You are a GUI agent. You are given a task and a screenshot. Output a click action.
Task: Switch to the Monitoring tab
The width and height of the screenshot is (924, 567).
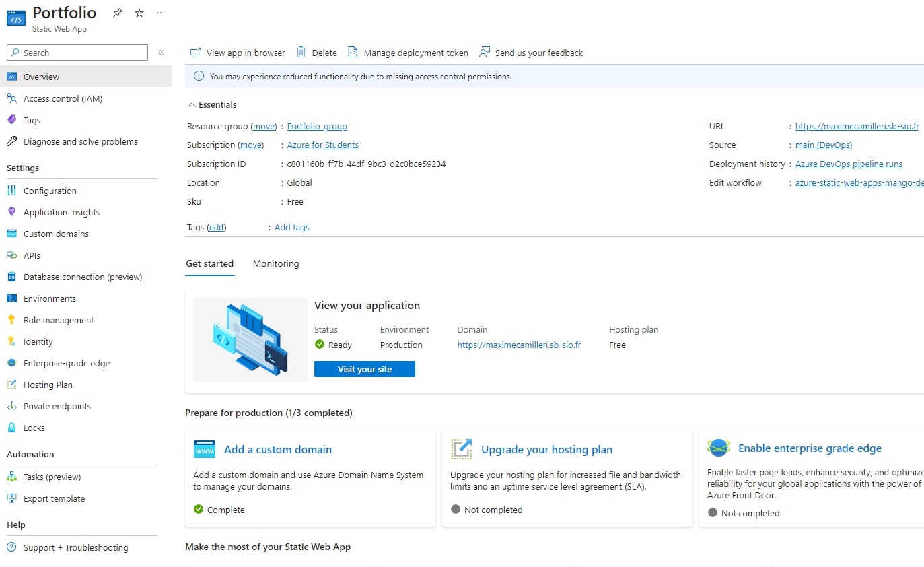tap(276, 264)
